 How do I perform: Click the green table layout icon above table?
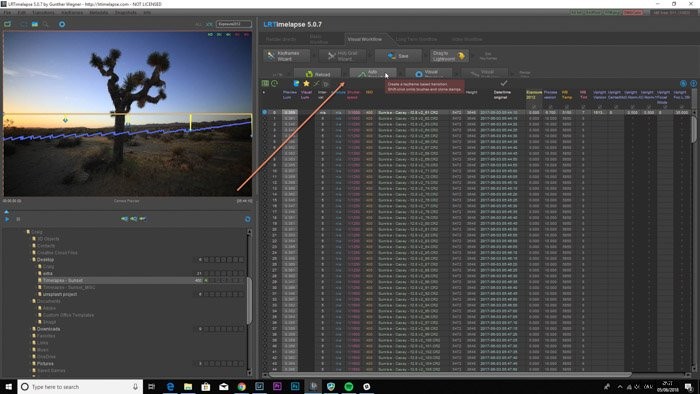[x=265, y=83]
